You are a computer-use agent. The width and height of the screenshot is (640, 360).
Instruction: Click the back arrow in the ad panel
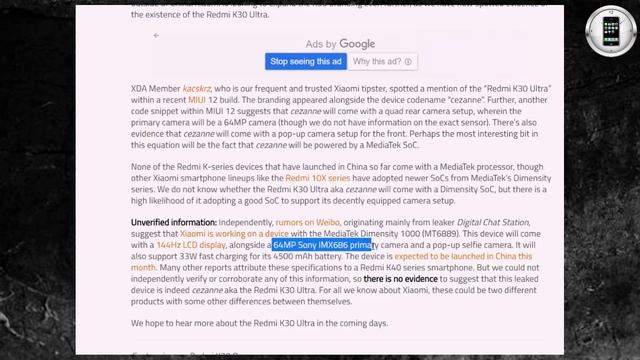pyautogui.click(x=156, y=36)
